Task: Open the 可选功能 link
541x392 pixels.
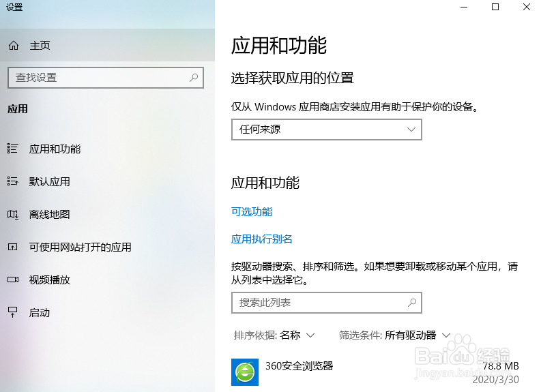Action: point(252,212)
